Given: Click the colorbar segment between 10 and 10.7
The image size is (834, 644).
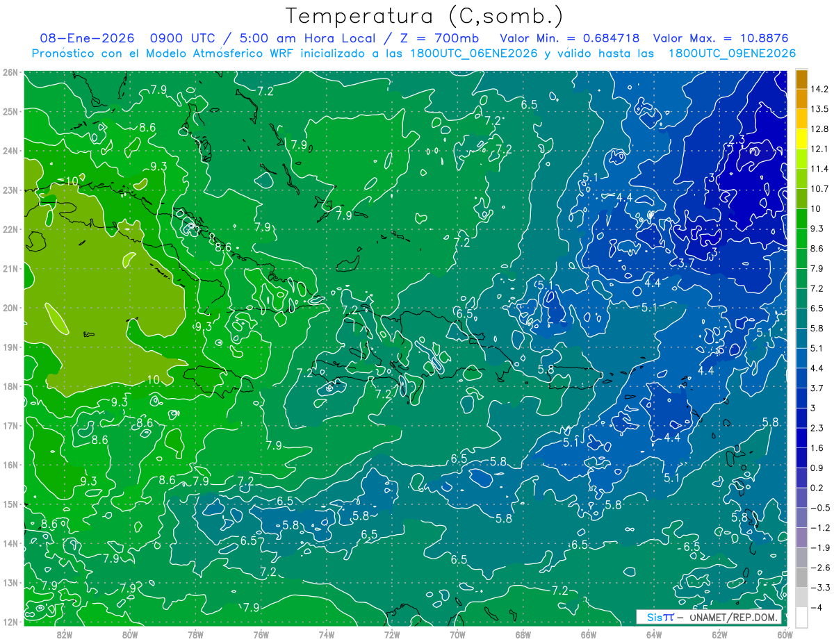Looking at the screenshot, I should 801,199.
